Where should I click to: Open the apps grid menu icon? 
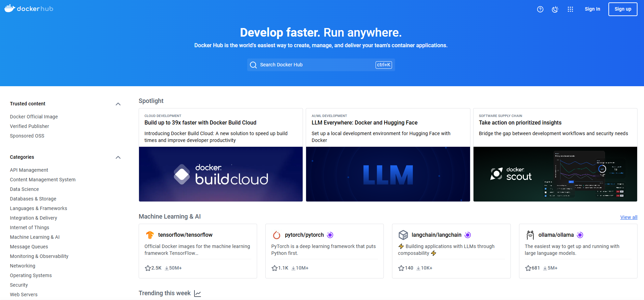570,9
